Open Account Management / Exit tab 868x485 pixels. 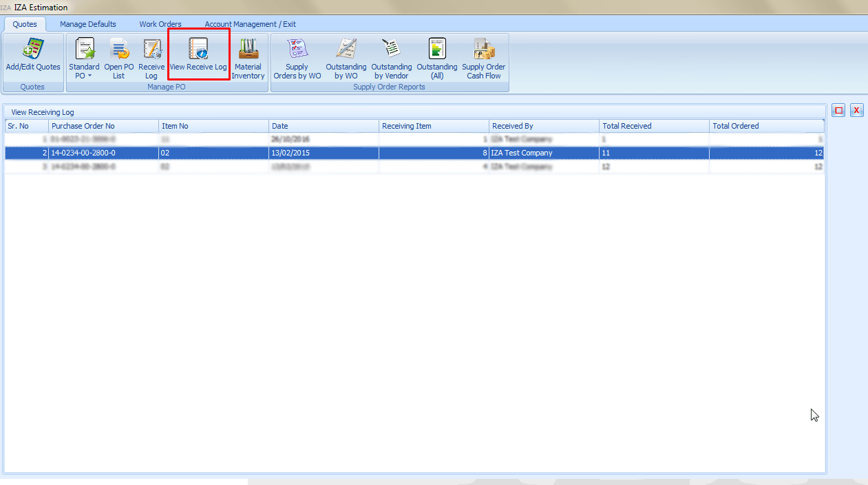250,24
